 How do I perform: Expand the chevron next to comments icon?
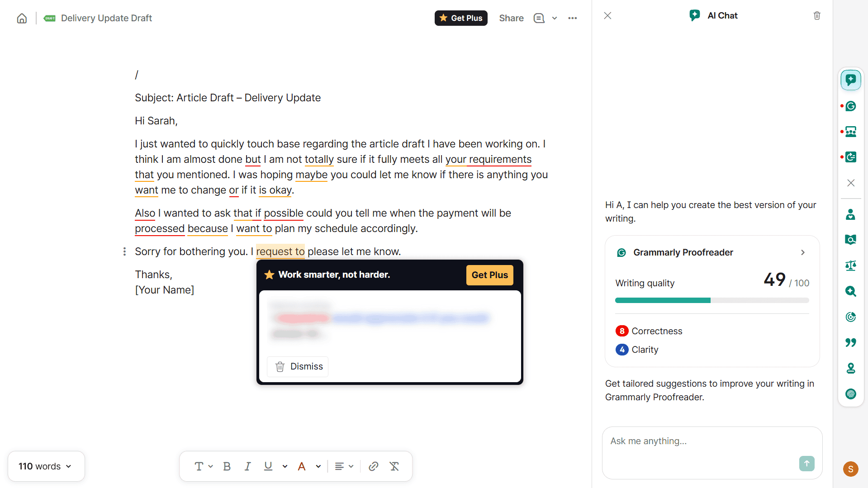pos(555,18)
